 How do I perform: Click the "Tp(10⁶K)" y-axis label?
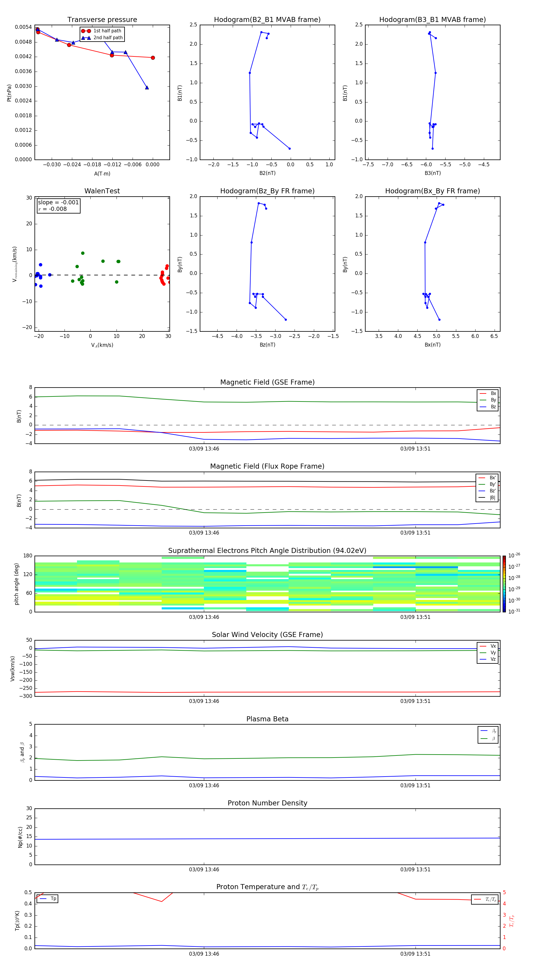tap(17, 921)
